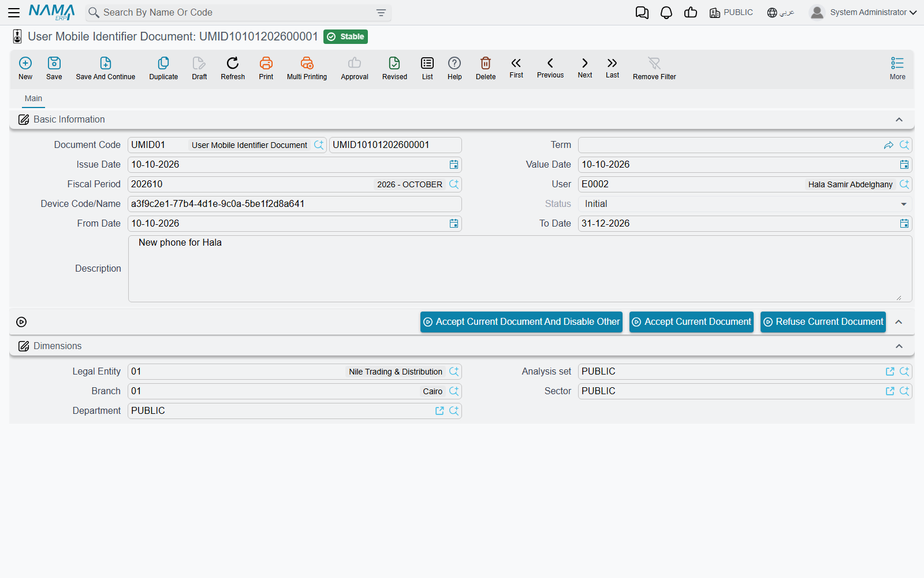This screenshot has height=578, width=924.
Task: Open To Date calendar picker
Action: tap(904, 224)
